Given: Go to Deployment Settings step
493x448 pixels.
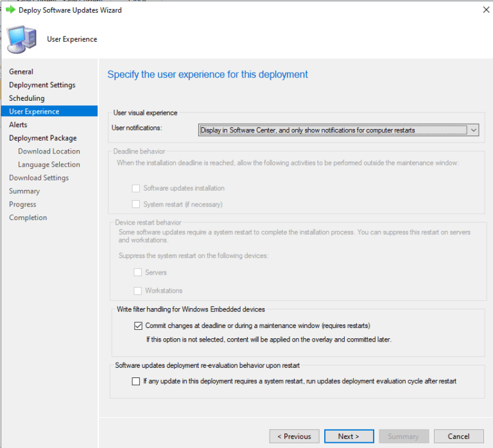Looking at the screenshot, I should tap(42, 85).
